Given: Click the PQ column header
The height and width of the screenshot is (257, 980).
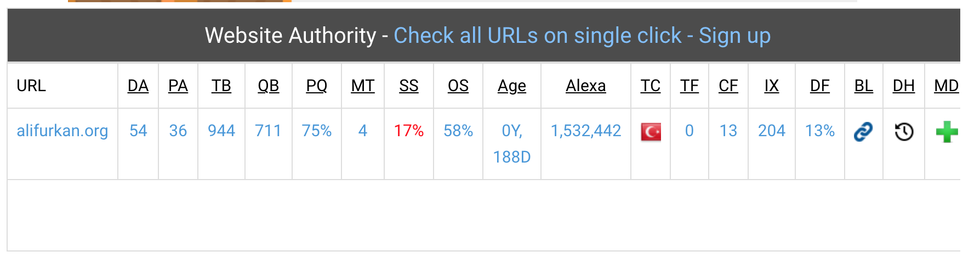Looking at the screenshot, I should (317, 86).
